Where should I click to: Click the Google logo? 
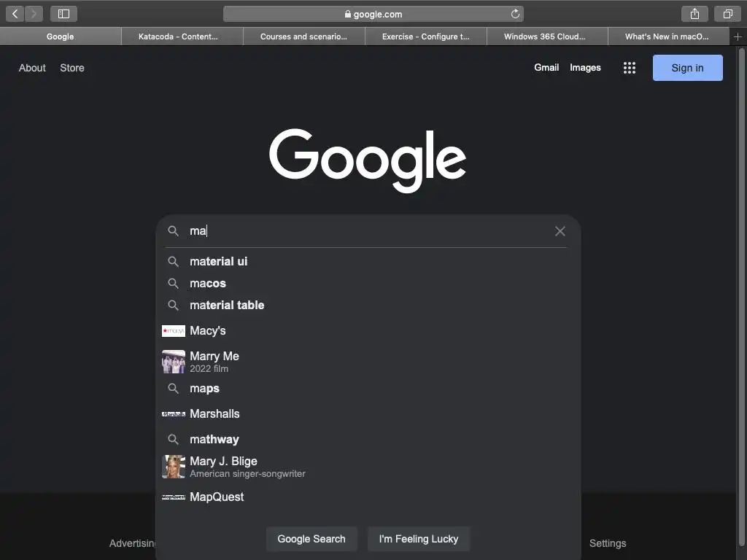click(x=368, y=160)
